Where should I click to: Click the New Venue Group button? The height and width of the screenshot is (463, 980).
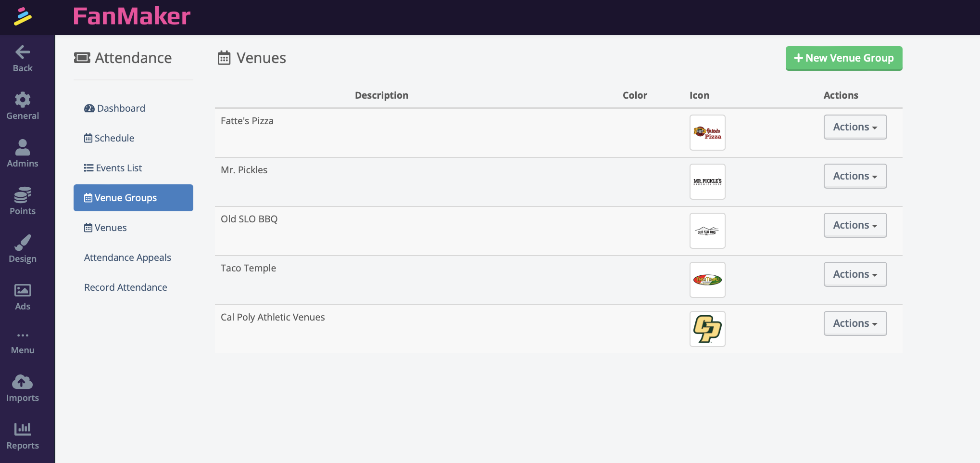tap(843, 58)
